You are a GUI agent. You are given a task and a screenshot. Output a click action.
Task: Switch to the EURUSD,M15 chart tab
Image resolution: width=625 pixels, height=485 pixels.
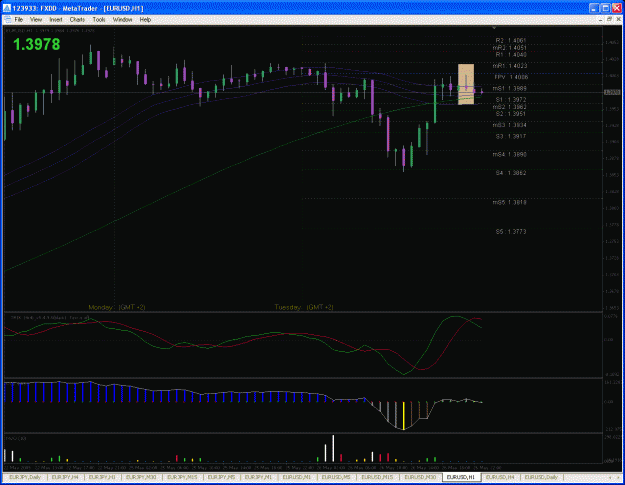377,477
